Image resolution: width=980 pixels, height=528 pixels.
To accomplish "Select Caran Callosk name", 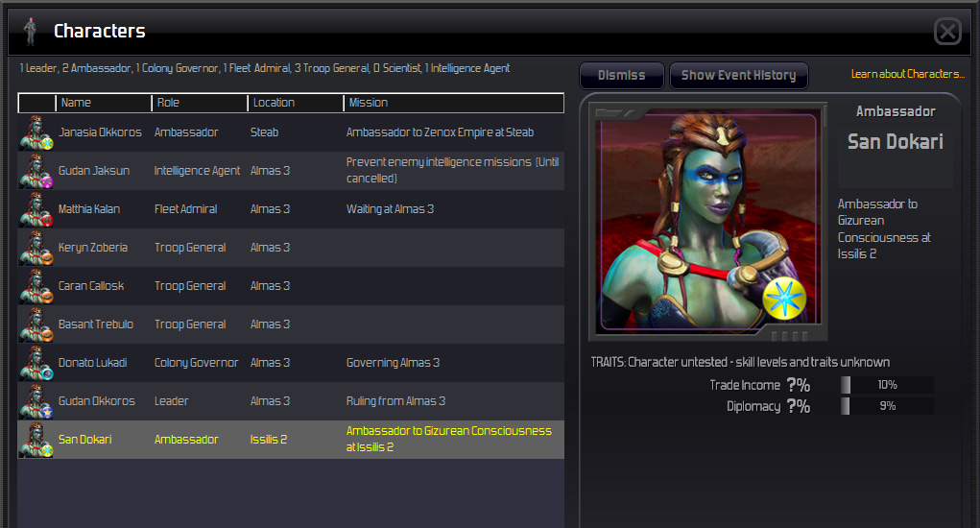I will pos(91,286).
